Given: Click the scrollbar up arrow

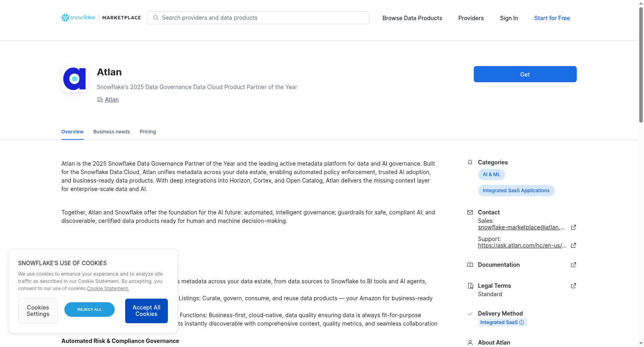Looking at the screenshot, I should [x=641, y=3].
